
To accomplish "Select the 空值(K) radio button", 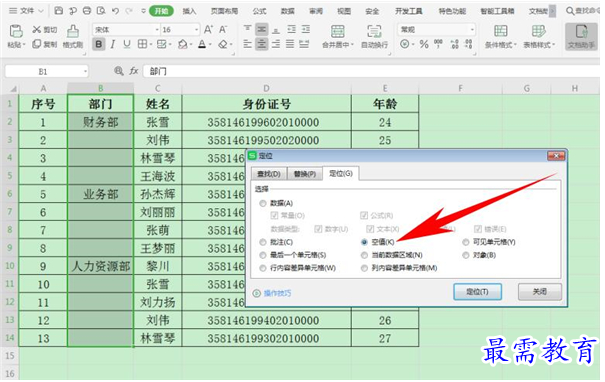I will click(364, 242).
